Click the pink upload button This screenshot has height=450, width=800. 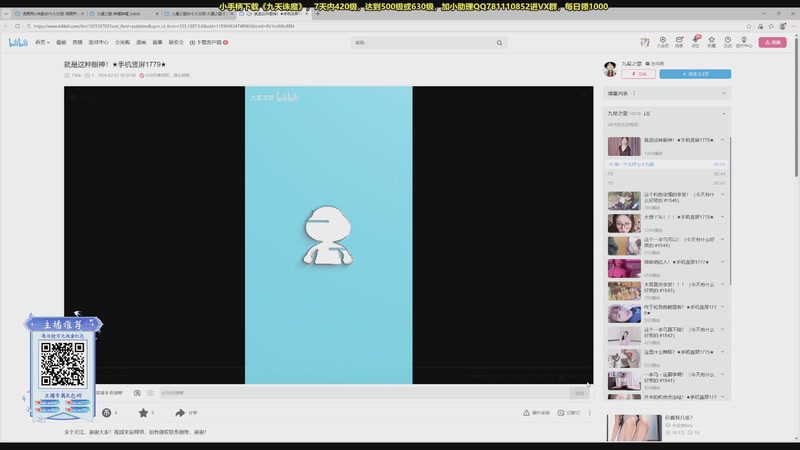point(772,43)
